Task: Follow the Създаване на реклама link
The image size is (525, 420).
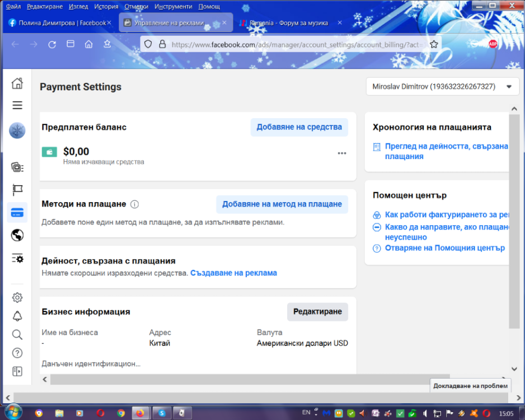Action: [234, 273]
